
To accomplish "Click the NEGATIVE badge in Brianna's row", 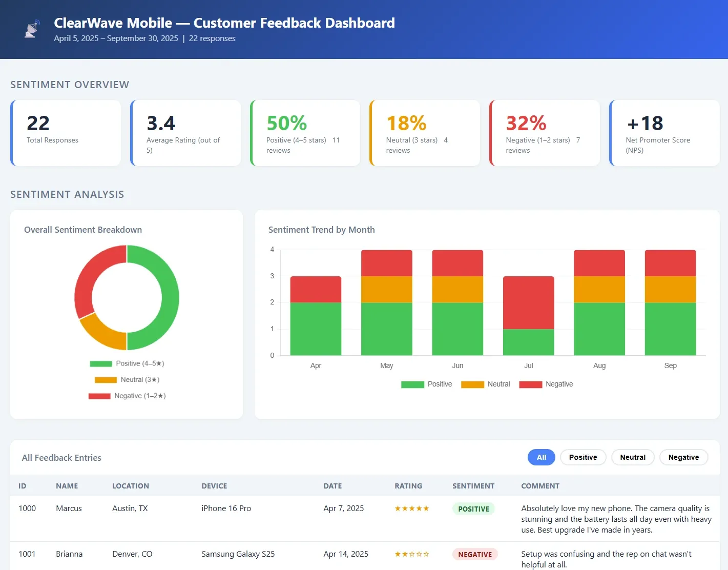I will pyautogui.click(x=475, y=555).
